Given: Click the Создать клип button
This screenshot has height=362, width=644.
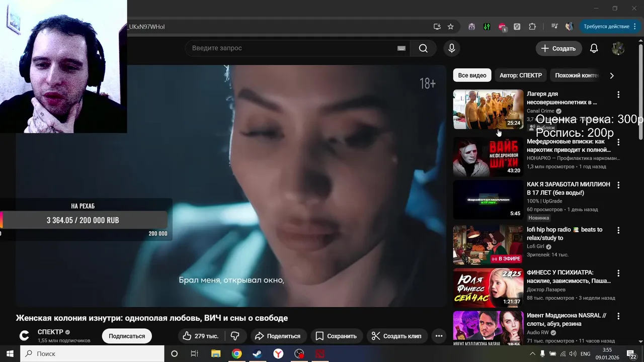Looking at the screenshot, I should [397, 336].
